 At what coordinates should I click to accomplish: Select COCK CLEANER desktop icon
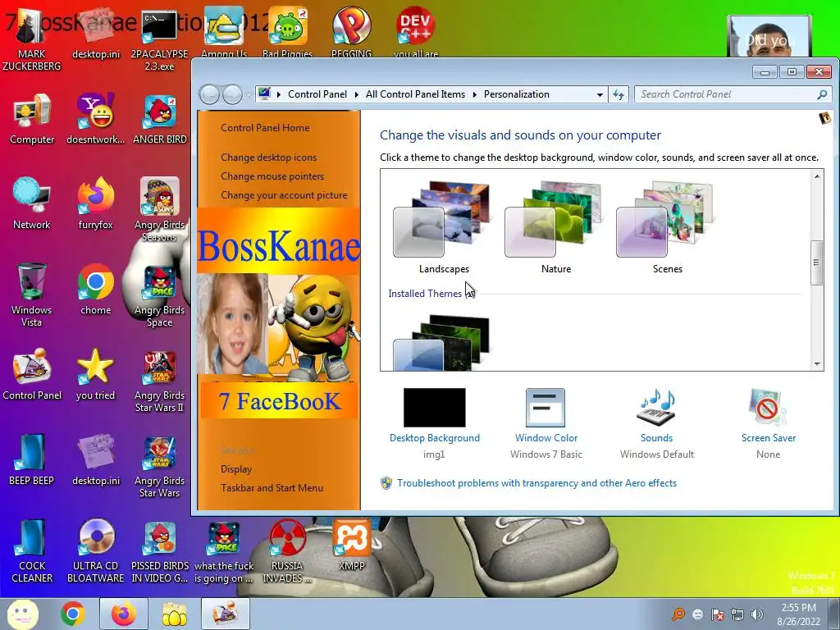point(32,550)
